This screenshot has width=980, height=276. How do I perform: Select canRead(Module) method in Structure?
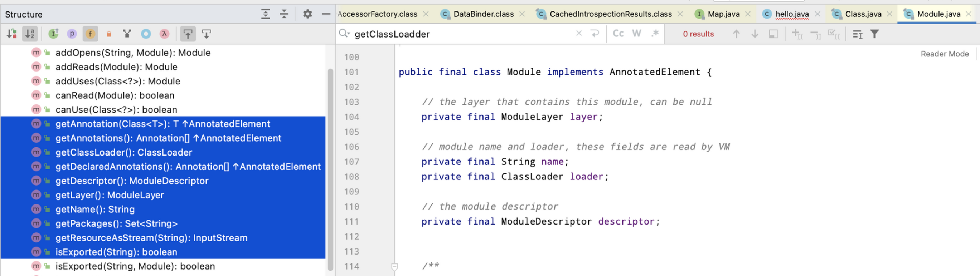click(163, 95)
